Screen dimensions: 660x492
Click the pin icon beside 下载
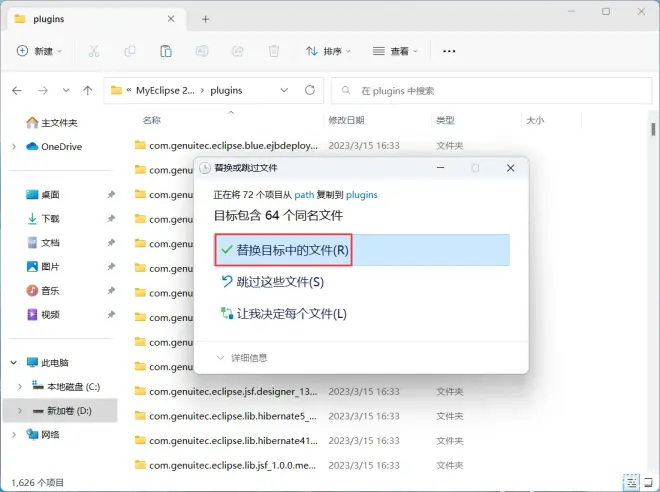click(111, 218)
